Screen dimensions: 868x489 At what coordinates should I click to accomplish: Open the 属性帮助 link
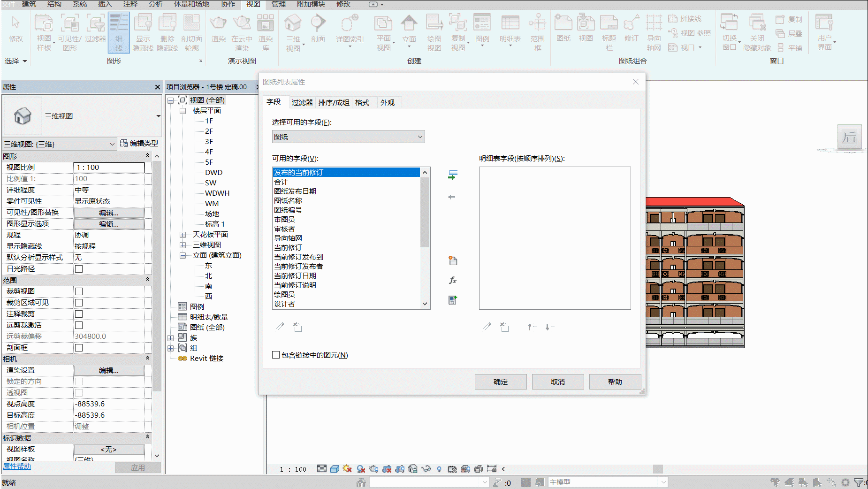[x=17, y=466]
